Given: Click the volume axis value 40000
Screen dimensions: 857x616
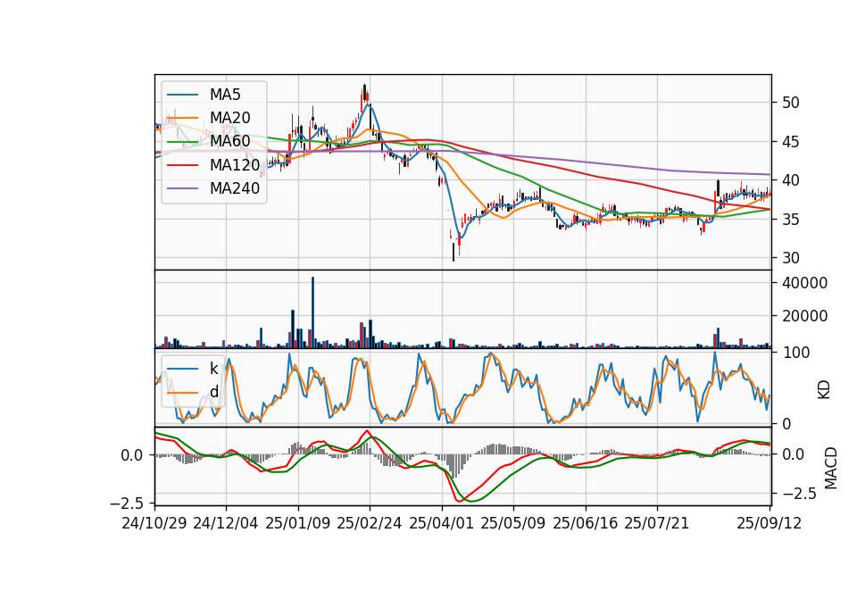Looking at the screenshot, I should pyautogui.click(x=804, y=283).
